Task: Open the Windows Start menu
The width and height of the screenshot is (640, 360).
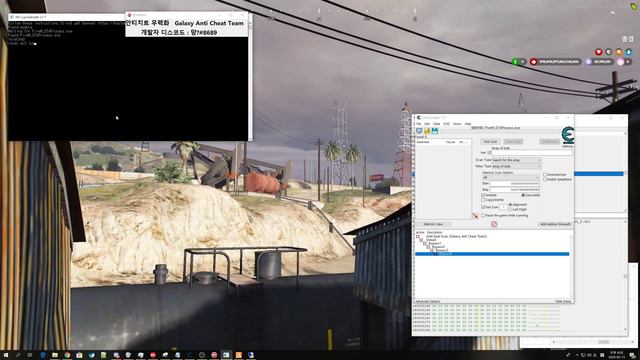Action: tap(6, 355)
